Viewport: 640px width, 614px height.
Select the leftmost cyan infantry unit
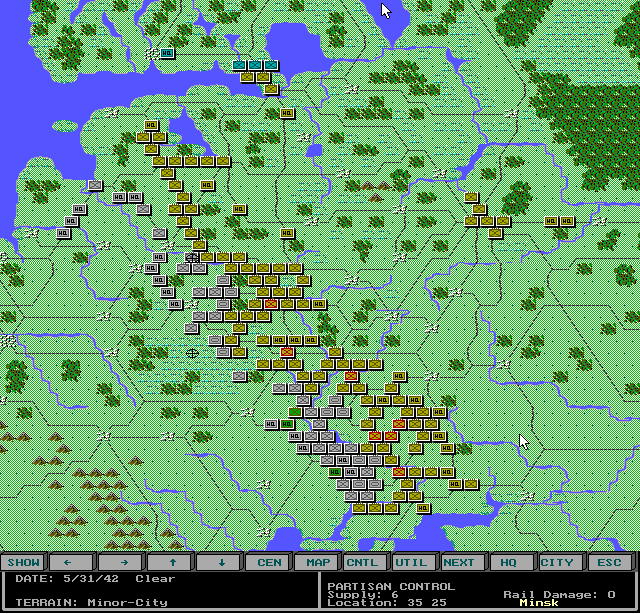coord(239,65)
